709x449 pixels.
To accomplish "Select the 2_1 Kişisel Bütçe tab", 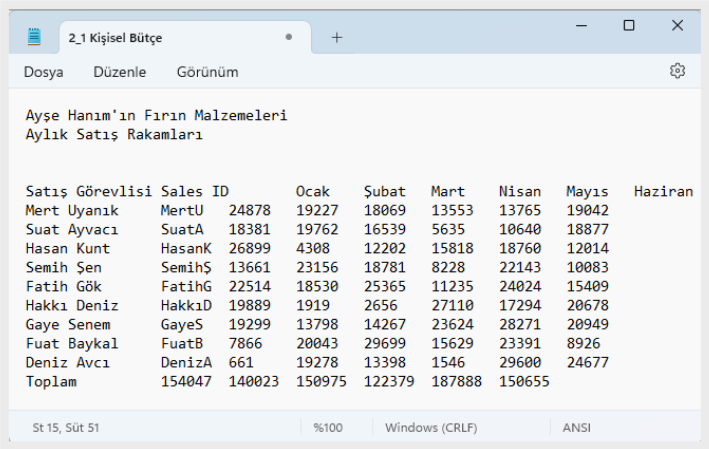I will [185, 38].
